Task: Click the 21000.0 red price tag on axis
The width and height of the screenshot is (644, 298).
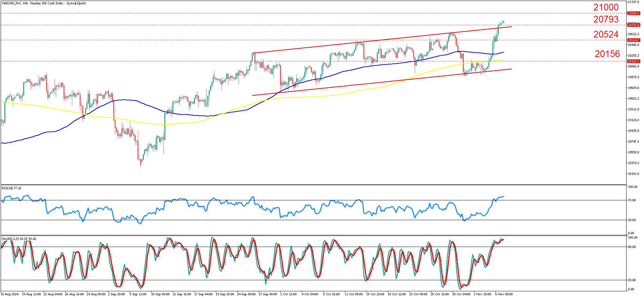Action: (634, 13)
